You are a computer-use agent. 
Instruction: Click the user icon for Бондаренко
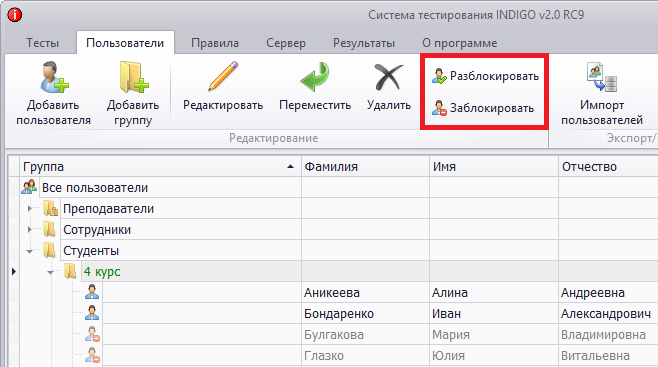[x=92, y=313]
